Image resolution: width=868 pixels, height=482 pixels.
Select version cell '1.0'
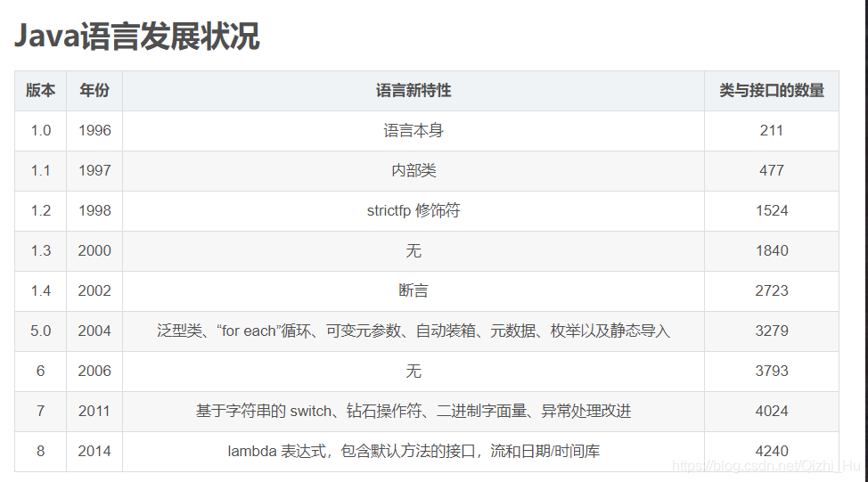pos(40,131)
